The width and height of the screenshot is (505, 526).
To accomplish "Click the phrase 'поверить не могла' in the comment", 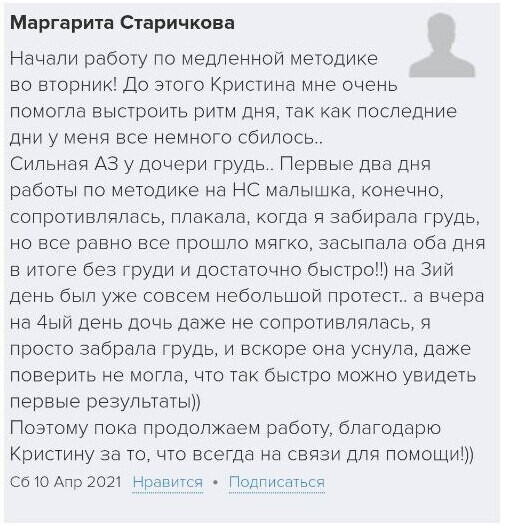I will click(99, 376).
